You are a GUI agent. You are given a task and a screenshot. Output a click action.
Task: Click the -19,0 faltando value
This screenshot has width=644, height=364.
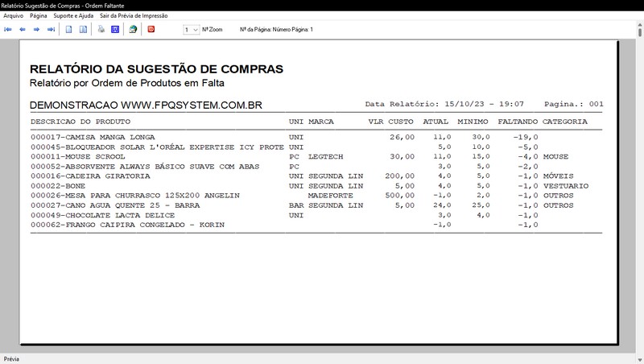click(x=526, y=137)
